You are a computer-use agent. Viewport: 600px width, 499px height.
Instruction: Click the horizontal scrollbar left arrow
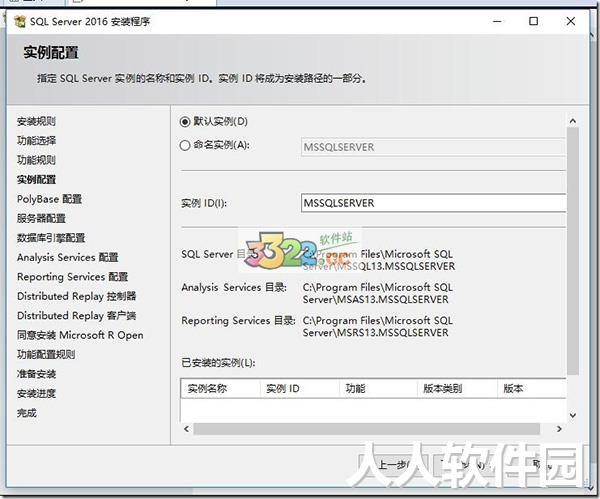(x=186, y=429)
